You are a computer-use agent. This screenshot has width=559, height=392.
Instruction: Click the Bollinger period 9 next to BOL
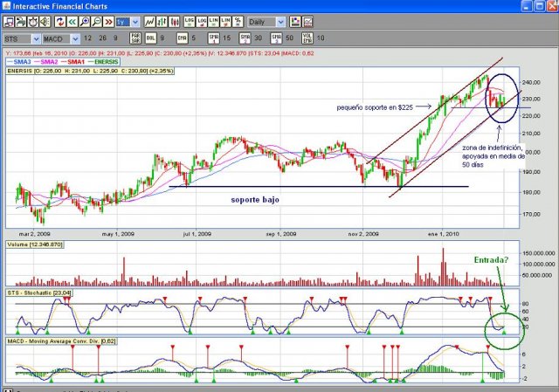(x=162, y=38)
